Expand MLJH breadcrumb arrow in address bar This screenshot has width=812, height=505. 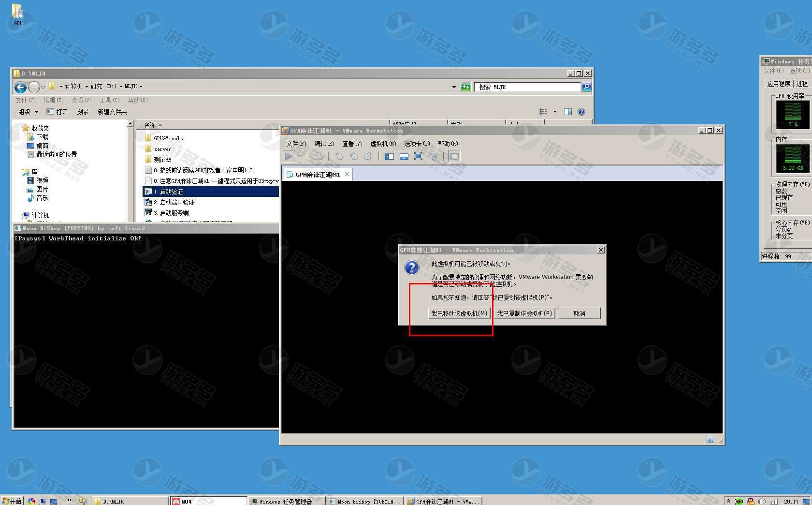tap(141, 87)
